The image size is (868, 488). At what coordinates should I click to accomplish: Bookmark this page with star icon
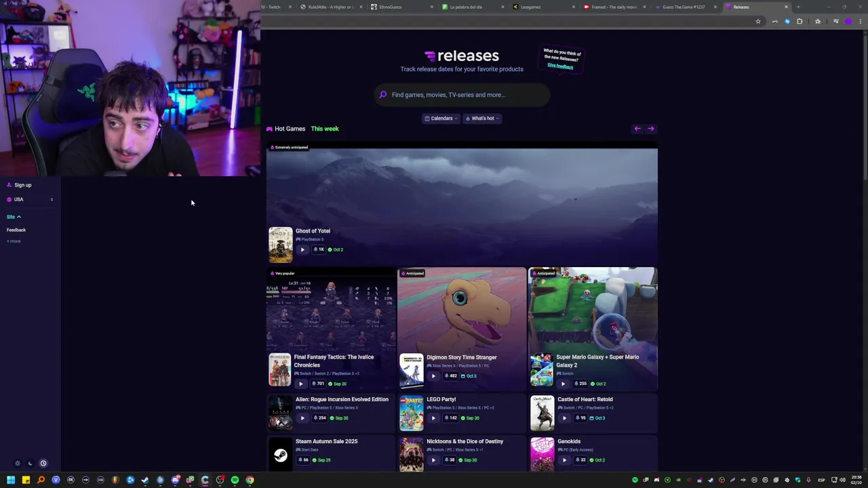click(758, 22)
